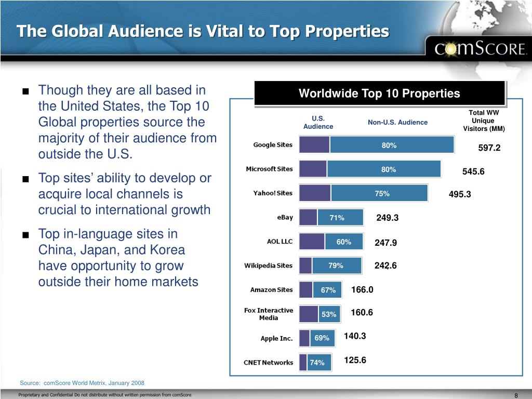Viewport: 532px width, 399px height.
Task: Click the Apple Inc. 69% bar segment
Action: pos(322,338)
